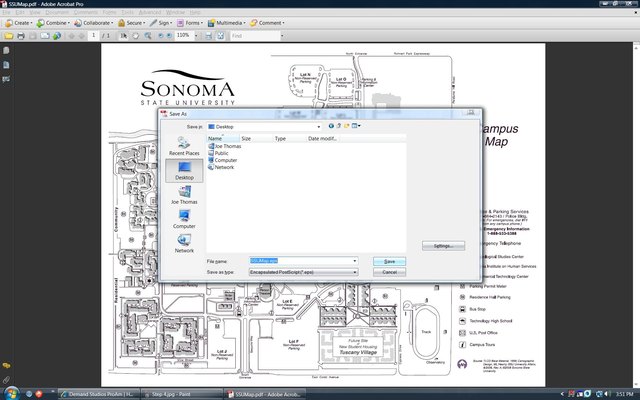Sort by the Type column header
This screenshot has height=400, width=640.
tap(290, 139)
